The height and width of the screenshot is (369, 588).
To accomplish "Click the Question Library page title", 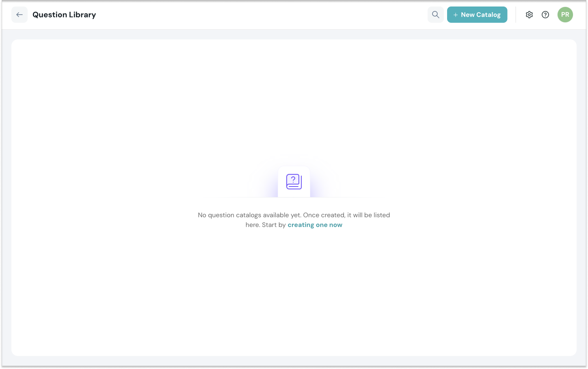I will [64, 15].
